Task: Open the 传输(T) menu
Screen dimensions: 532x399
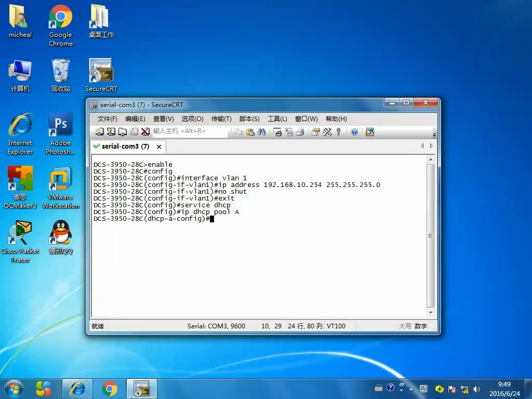Action: pyautogui.click(x=221, y=119)
